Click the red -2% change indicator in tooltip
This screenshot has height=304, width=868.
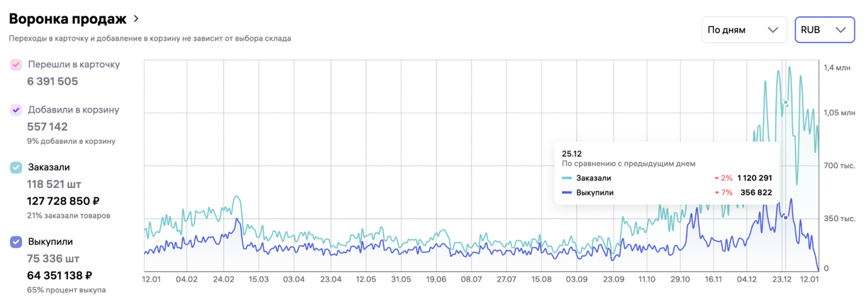[x=723, y=178]
